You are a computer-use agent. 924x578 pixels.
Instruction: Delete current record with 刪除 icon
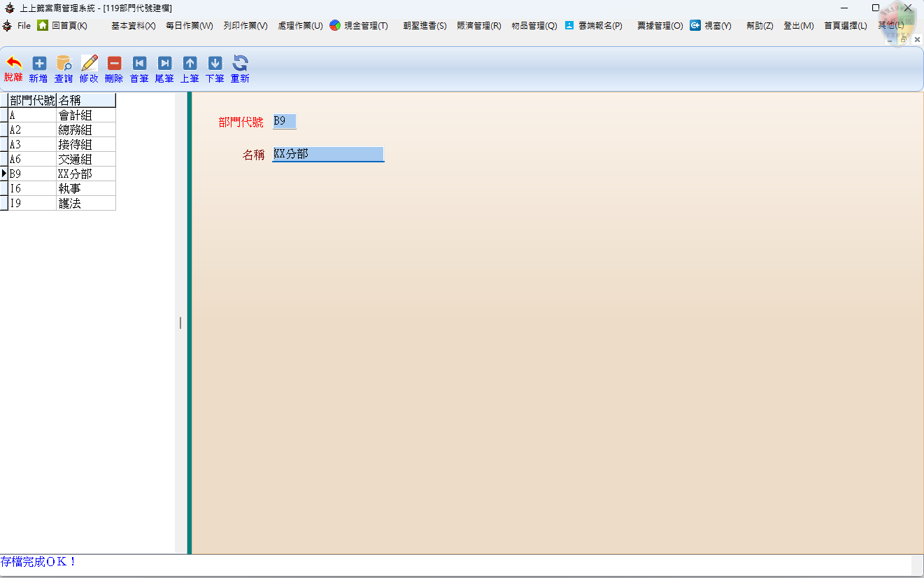(114, 69)
